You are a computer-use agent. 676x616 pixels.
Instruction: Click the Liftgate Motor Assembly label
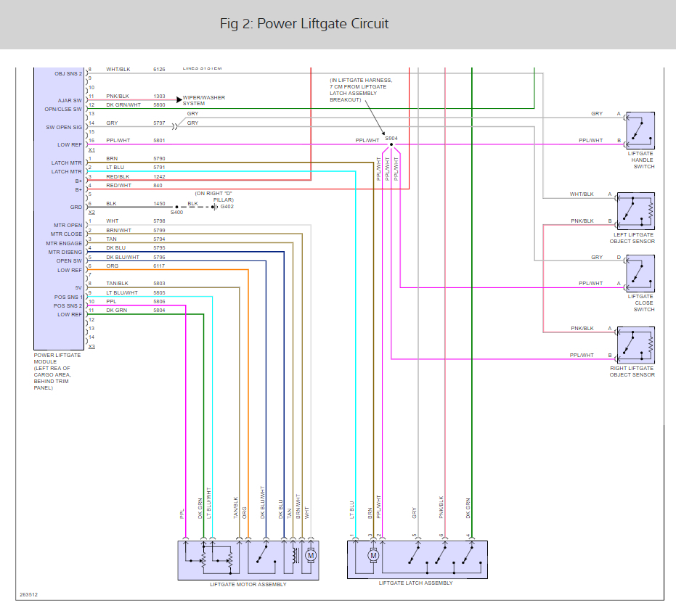click(x=248, y=585)
